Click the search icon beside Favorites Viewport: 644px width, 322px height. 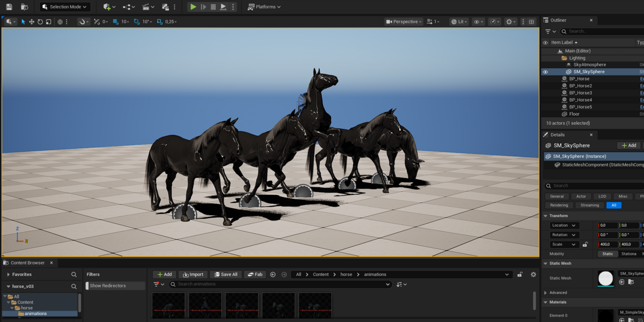[x=74, y=274]
